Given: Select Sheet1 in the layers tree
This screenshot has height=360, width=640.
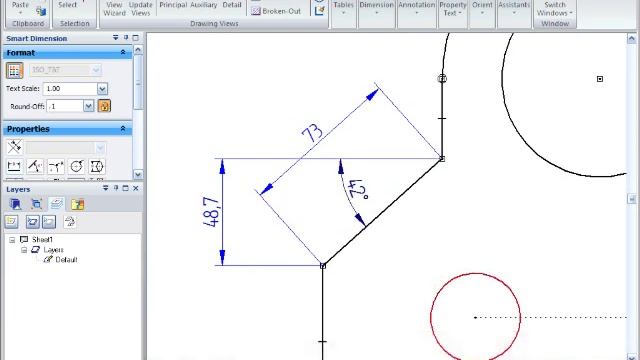Looking at the screenshot, I should (x=42, y=240).
